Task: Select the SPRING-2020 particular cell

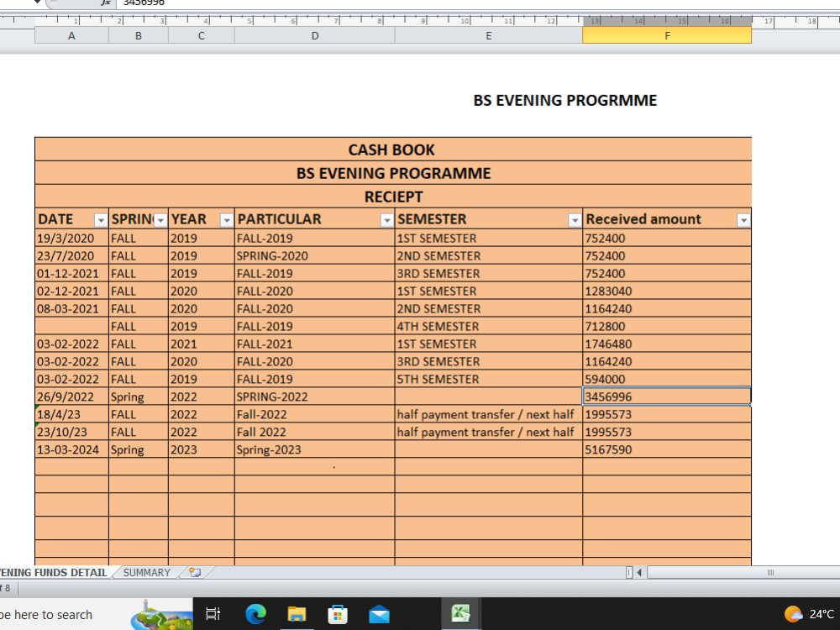Action: (x=315, y=255)
